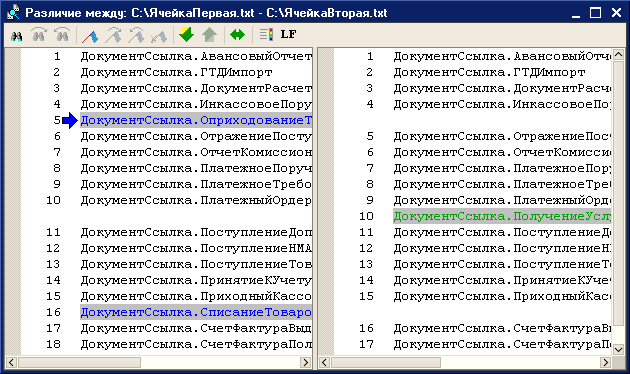The height and width of the screenshot is (374, 630).
Task: Go to next bookmark flag icon
Action: (113, 35)
